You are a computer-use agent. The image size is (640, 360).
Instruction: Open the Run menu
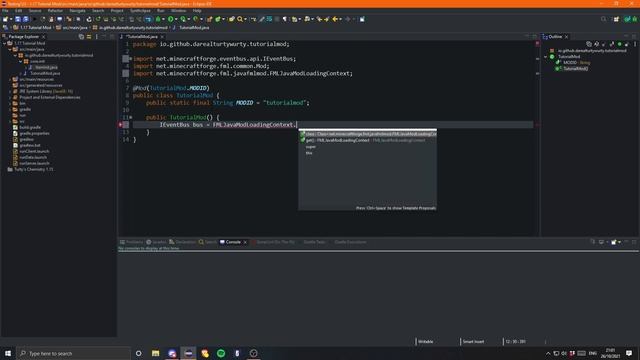[x=160, y=11]
